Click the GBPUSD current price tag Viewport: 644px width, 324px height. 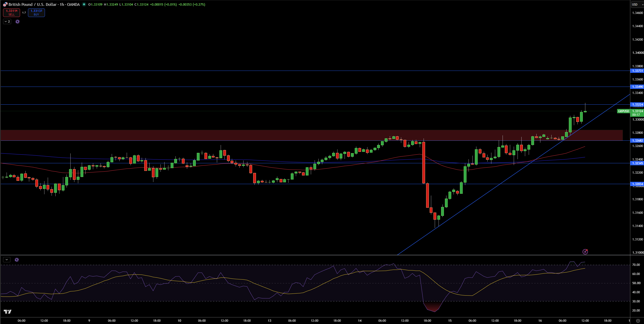(x=623, y=111)
